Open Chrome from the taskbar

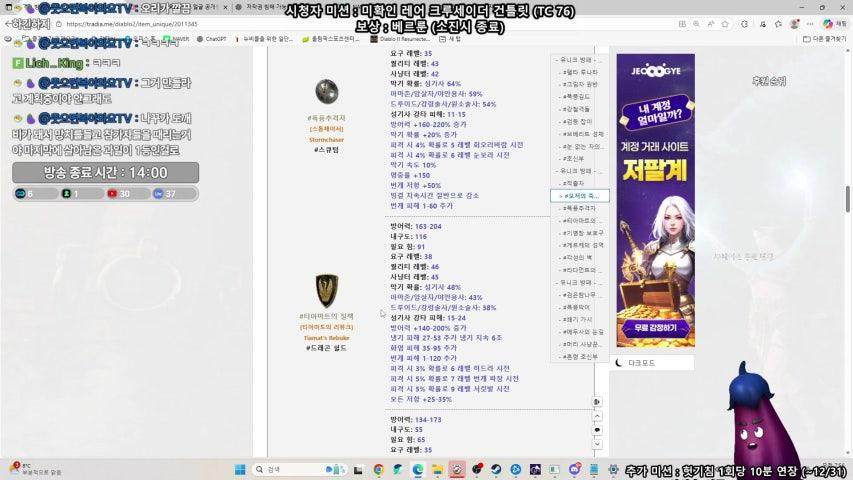click(x=379, y=469)
